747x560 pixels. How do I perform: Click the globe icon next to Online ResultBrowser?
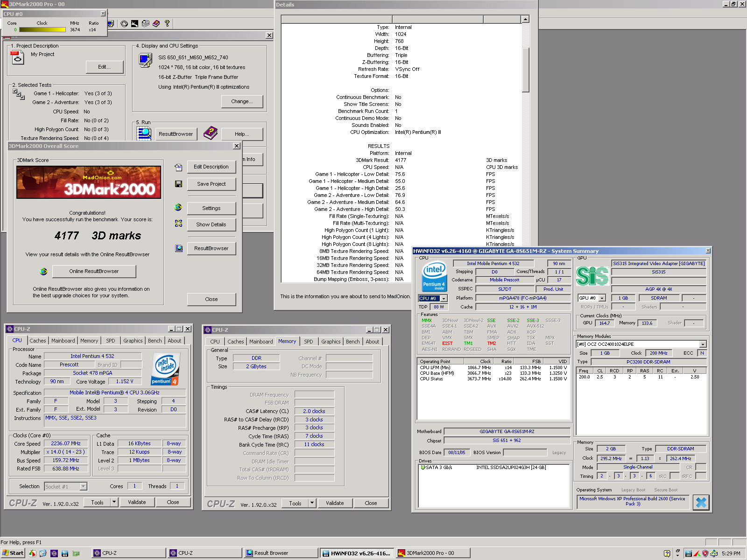(x=43, y=271)
